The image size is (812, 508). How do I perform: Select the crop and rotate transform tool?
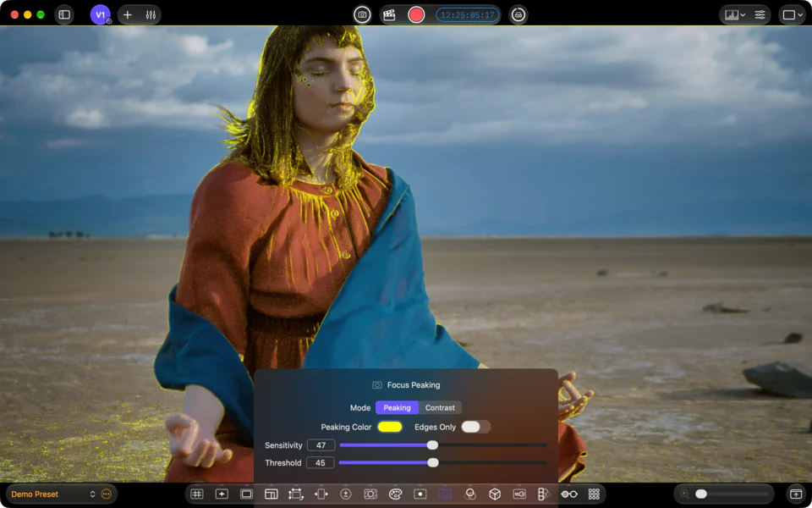[x=296, y=494]
